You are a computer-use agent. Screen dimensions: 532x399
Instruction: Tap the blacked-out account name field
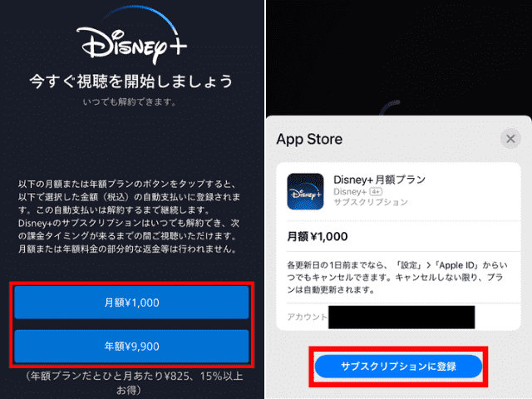tap(401, 318)
